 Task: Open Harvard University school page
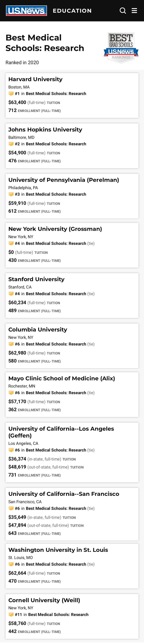35,79
